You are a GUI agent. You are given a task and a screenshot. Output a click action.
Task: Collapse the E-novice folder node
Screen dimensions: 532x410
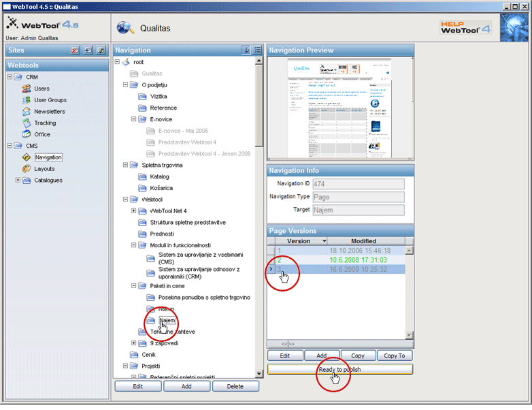134,119
